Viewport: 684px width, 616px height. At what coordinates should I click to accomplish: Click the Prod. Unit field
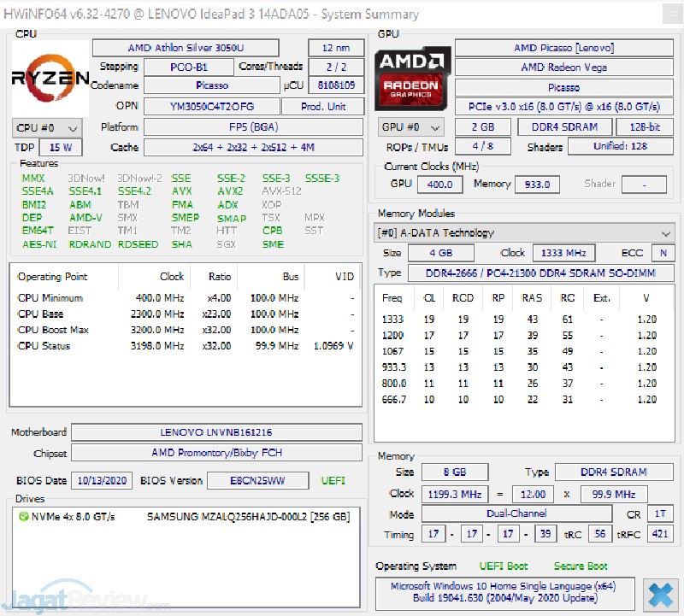[x=325, y=107]
